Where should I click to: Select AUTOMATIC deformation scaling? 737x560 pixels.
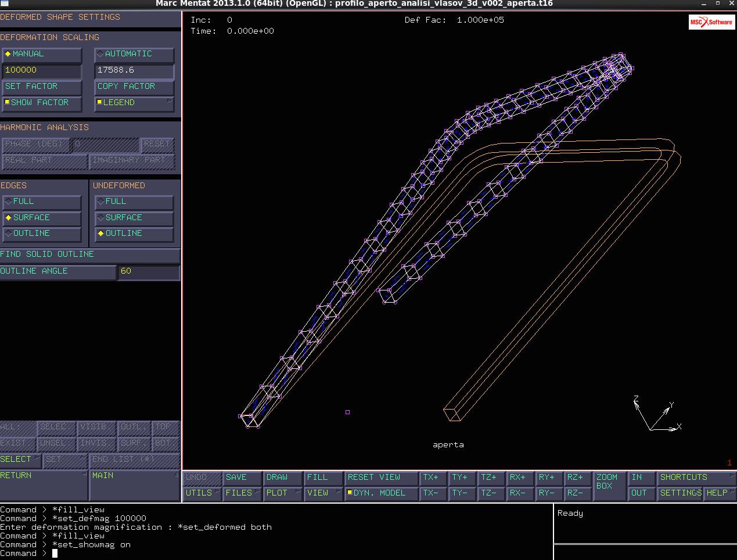coord(134,54)
